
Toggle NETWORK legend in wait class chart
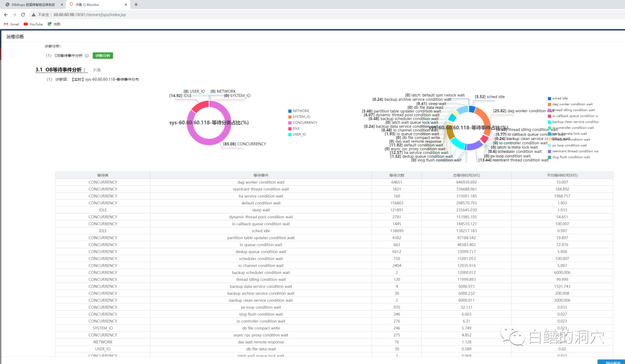click(300, 111)
